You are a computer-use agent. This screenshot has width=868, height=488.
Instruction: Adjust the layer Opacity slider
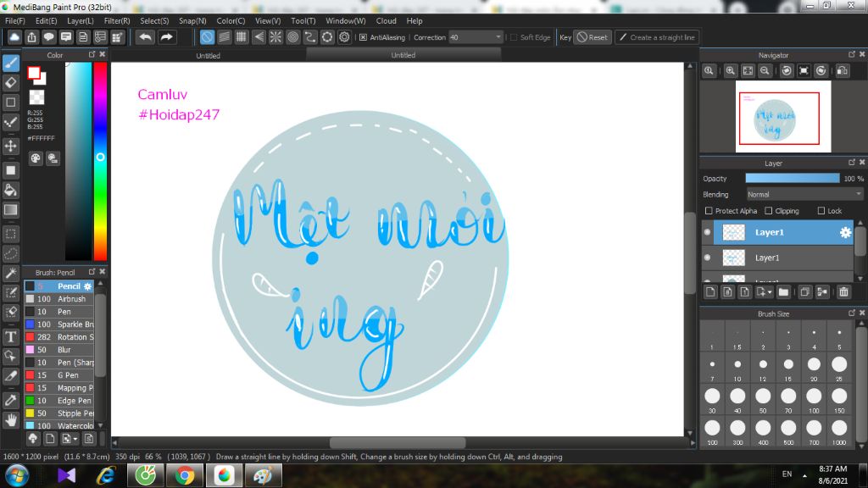click(793, 178)
